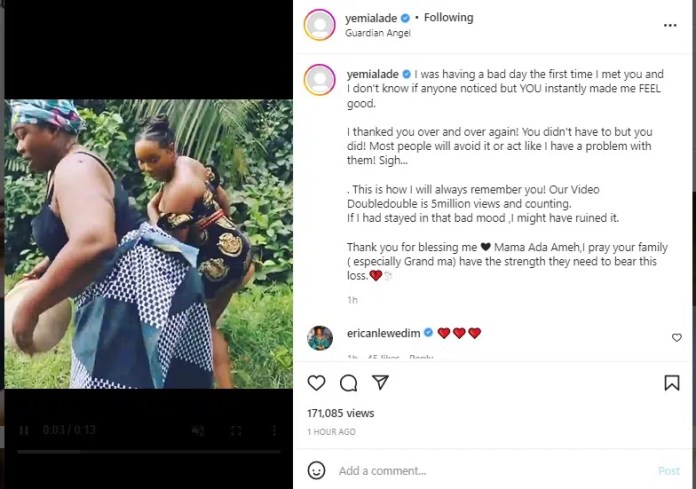Image resolution: width=696 pixels, height=489 pixels.
Task: Click the Following button in header
Action: click(x=449, y=18)
